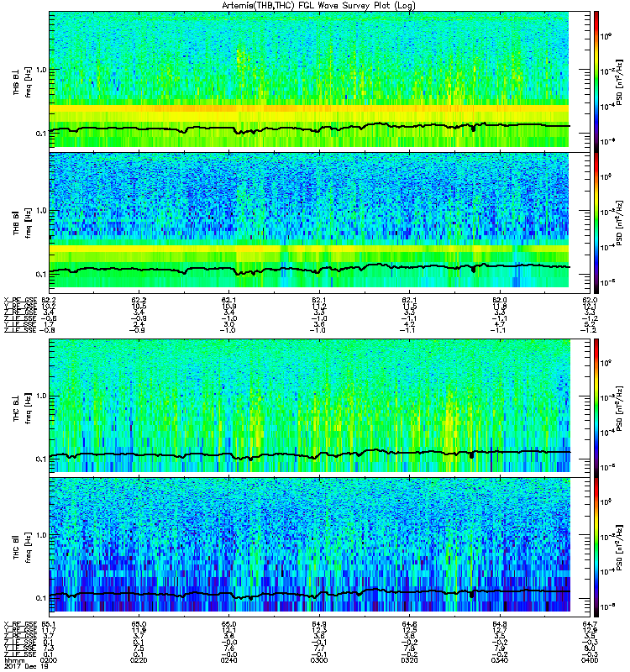
Task: Click the THB B-perpendicular color bar
Action: [596, 81]
